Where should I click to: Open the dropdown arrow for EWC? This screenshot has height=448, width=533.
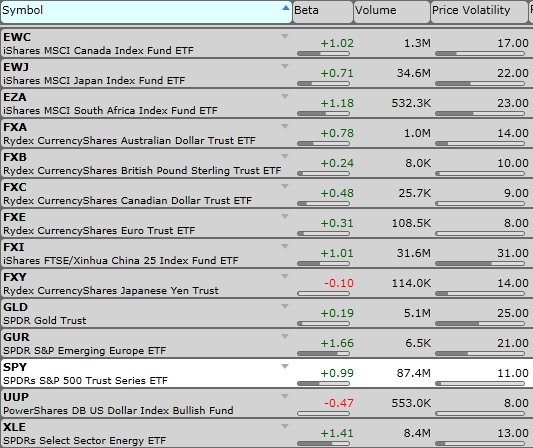tap(285, 36)
